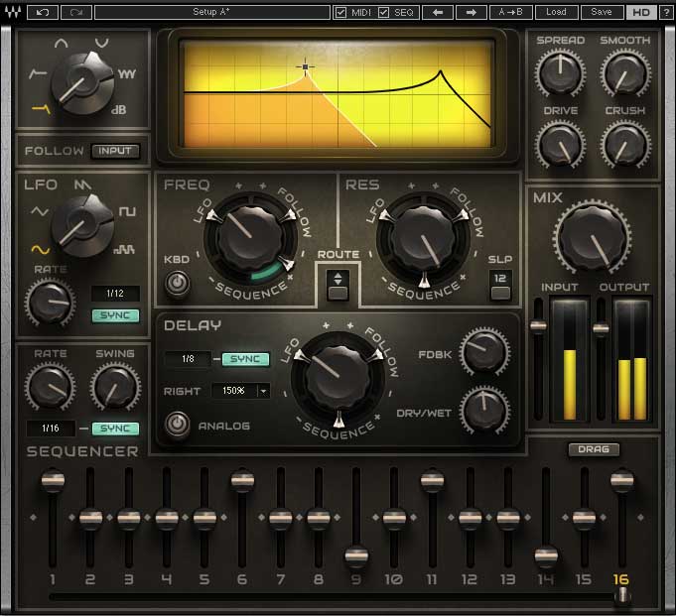Open the Load menu
This screenshot has height=616, width=676.
556,12
